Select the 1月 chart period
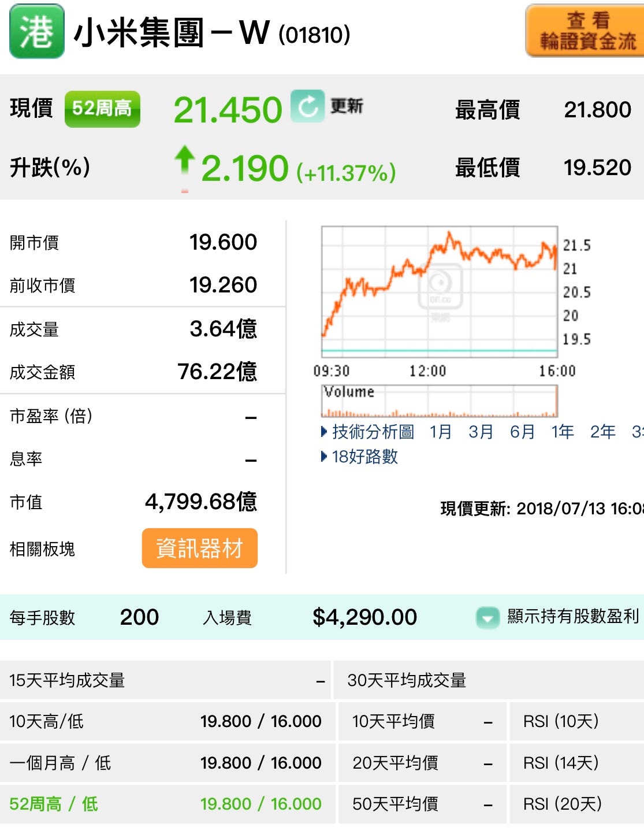The width and height of the screenshot is (644, 838). [441, 432]
